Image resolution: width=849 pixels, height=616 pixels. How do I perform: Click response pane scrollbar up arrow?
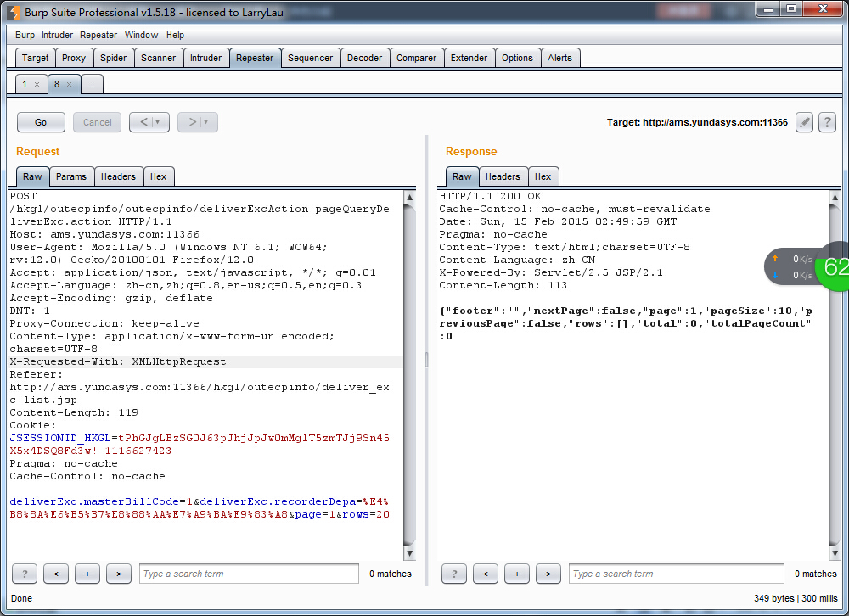[x=835, y=197]
